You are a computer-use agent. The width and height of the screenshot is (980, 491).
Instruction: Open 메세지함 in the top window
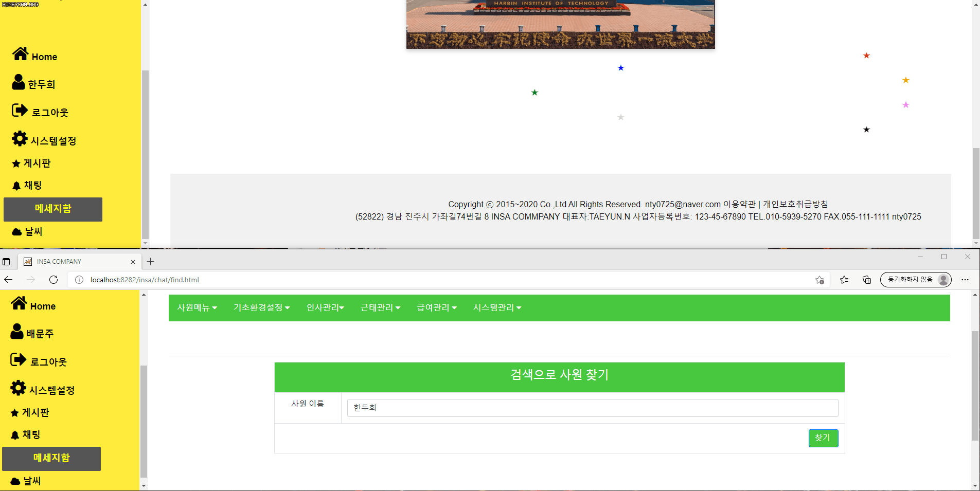coord(53,209)
